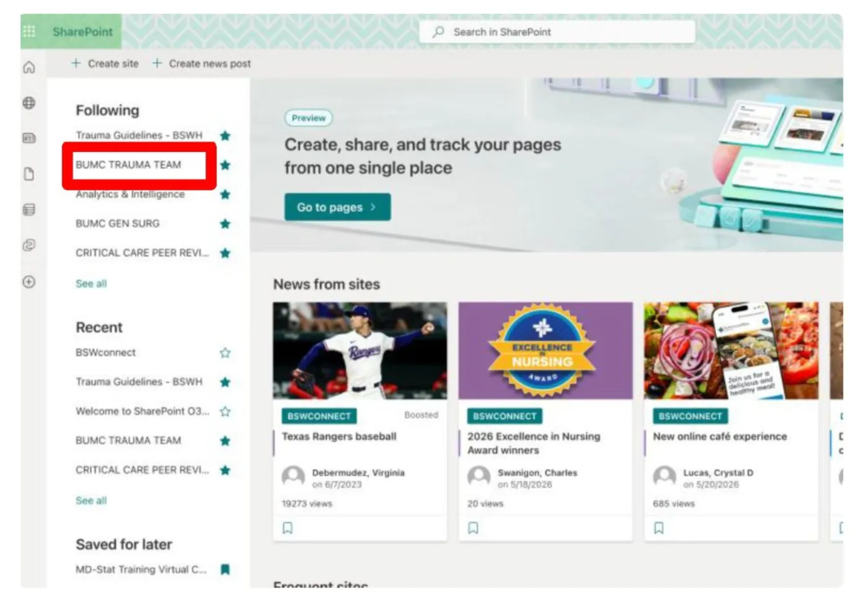Click the Go to pages button

337,207
